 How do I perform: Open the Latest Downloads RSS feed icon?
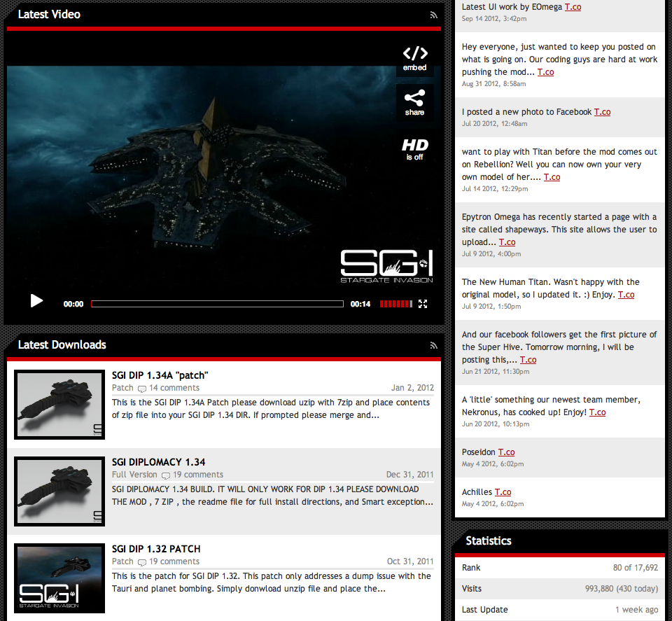point(433,345)
